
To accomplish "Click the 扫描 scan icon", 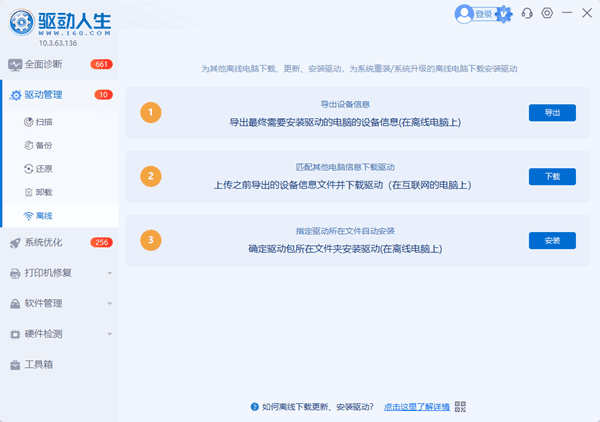I will (x=29, y=122).
